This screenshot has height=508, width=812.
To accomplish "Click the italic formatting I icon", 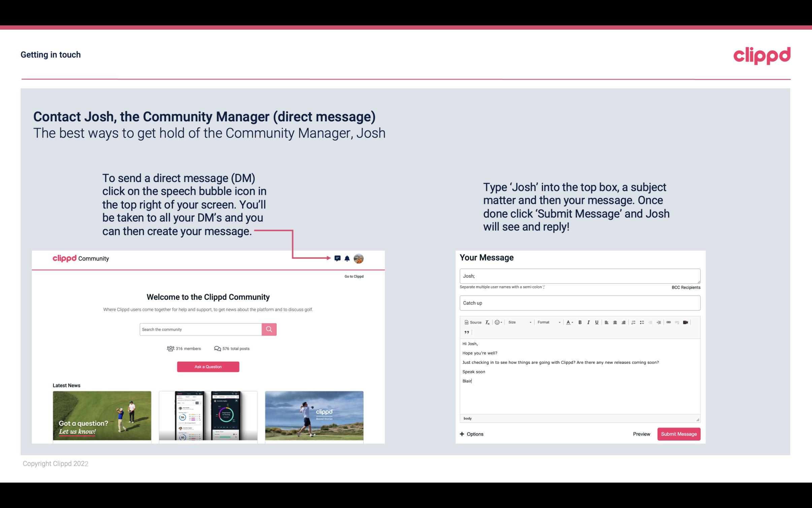I will click(589, 322).
